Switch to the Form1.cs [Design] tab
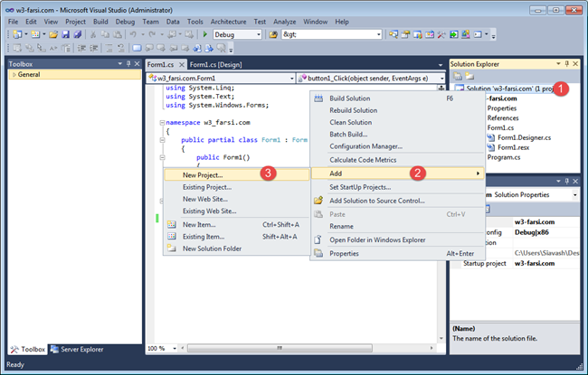Screen dimensions: 588x375 [215, 64]
